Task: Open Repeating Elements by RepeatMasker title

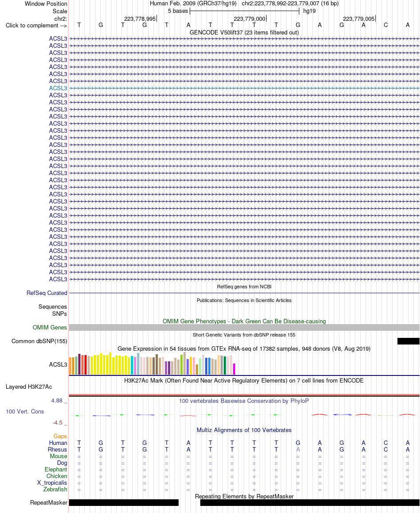Action: pyautogui.click(x=244, y=496)
